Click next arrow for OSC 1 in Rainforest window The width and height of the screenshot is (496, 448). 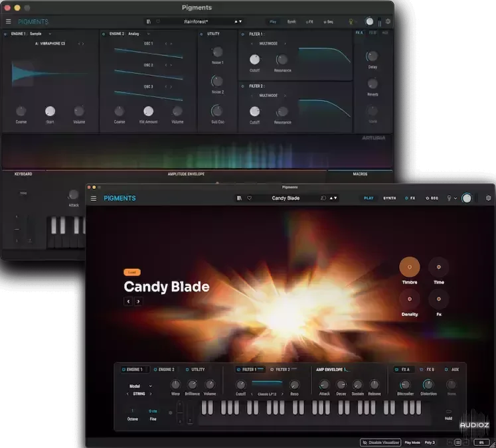[x=171, y=44]
